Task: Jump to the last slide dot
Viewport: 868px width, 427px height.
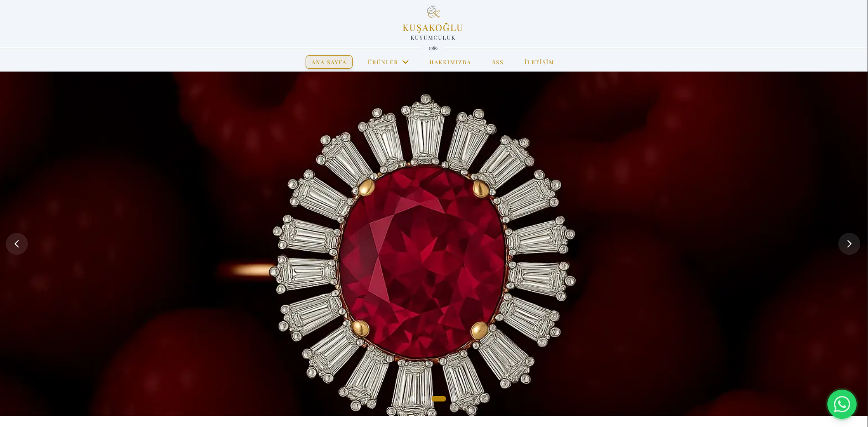Action: (x=439, y=399)
